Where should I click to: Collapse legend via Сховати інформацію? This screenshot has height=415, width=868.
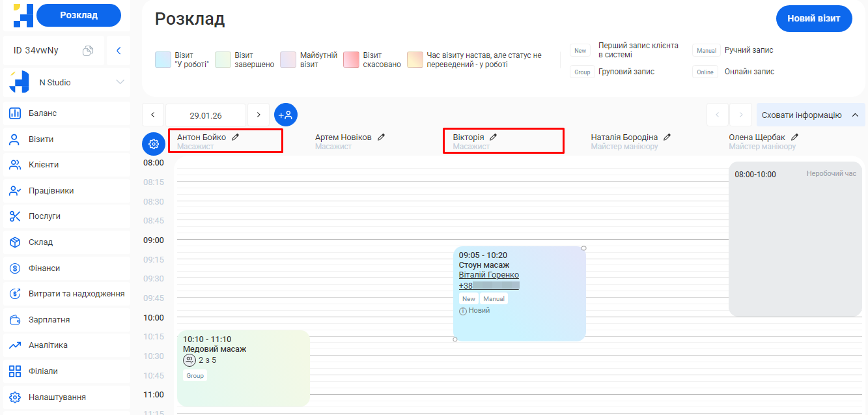810,115
